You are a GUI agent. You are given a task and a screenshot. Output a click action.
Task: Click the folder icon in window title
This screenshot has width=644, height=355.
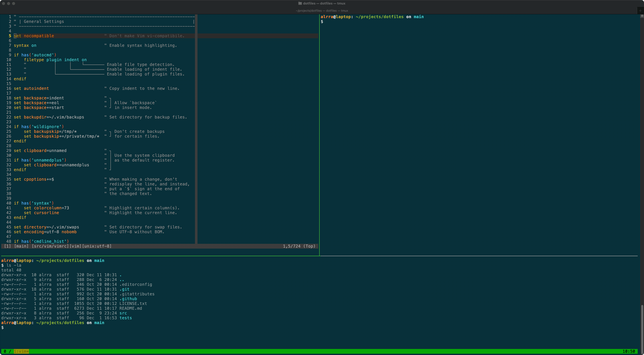(x=300, y=4)
